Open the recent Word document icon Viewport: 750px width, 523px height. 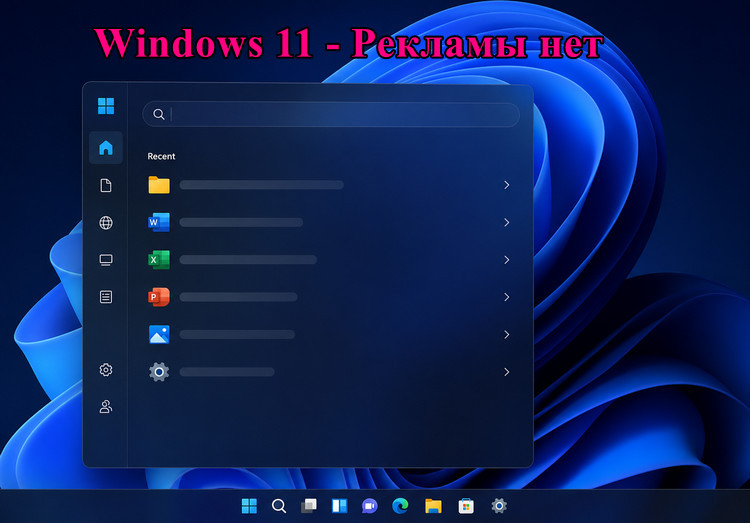coord(159,222)
